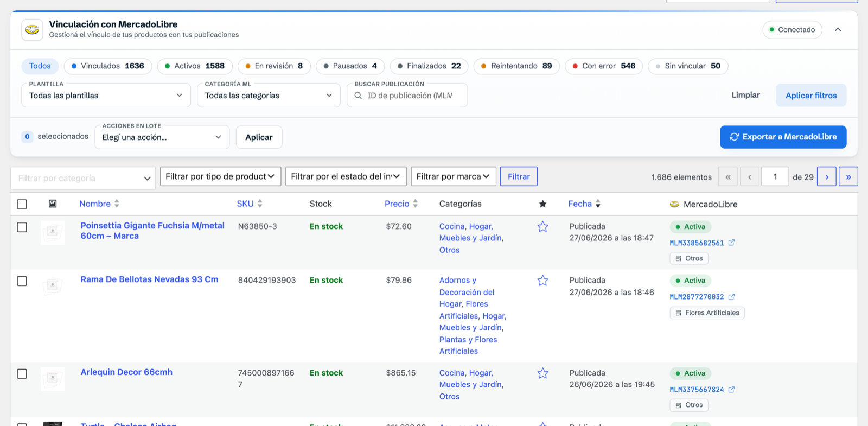This screenshot has height=426, width=868.
Task: Toggle the select-all products checkbox
Action: (22, 204)
